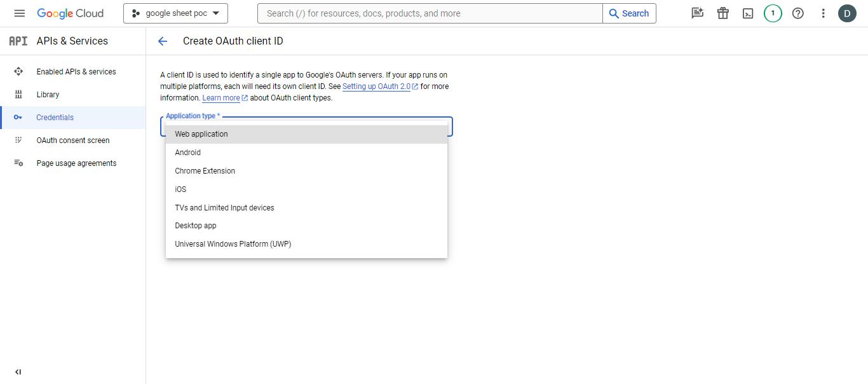Viewport: 868px width, 384px height.
Task: Go back with the arrow next to Create OAuth client ID
Action: [x=163, y=41]
